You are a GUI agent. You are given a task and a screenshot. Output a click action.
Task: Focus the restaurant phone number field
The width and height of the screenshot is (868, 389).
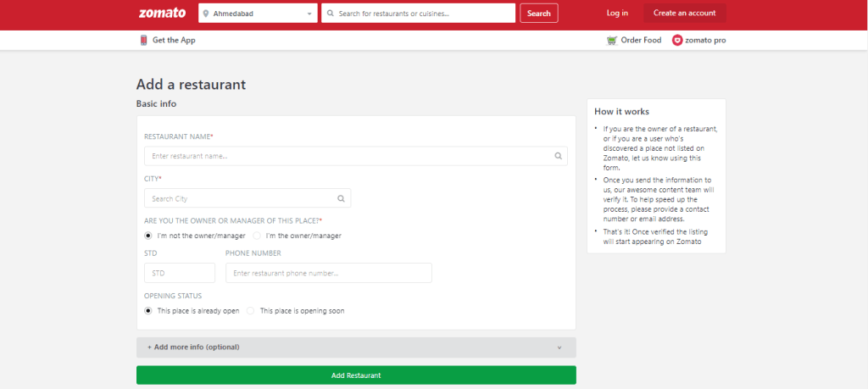[329, 273]
